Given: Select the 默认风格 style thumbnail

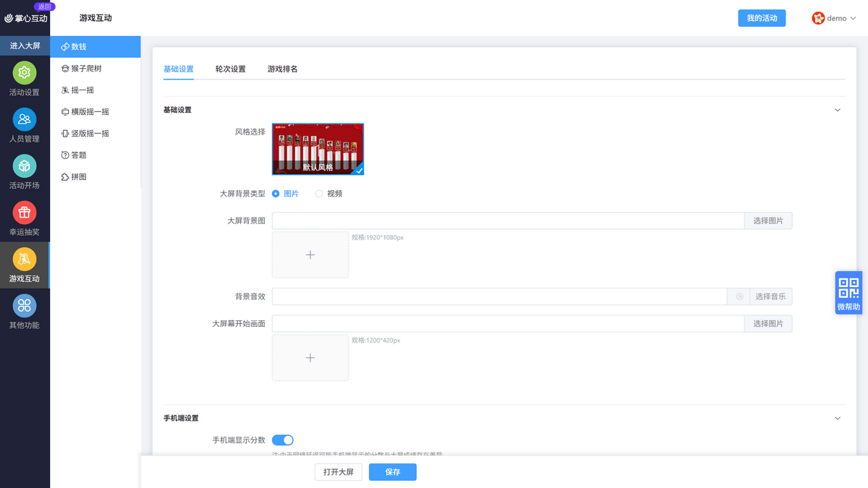Looking at the screenshot, I should pos(318,149).
